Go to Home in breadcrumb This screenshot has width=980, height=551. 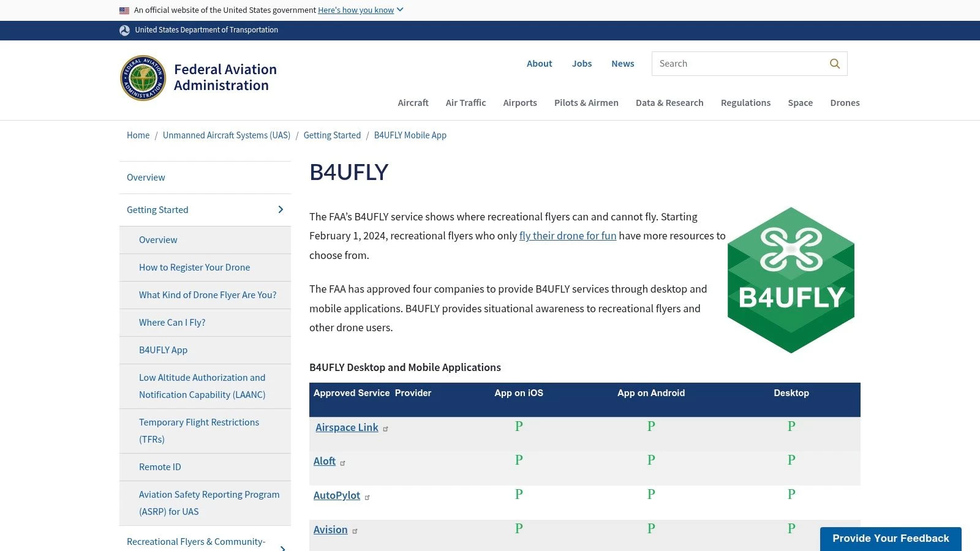(x=138, y=135)
